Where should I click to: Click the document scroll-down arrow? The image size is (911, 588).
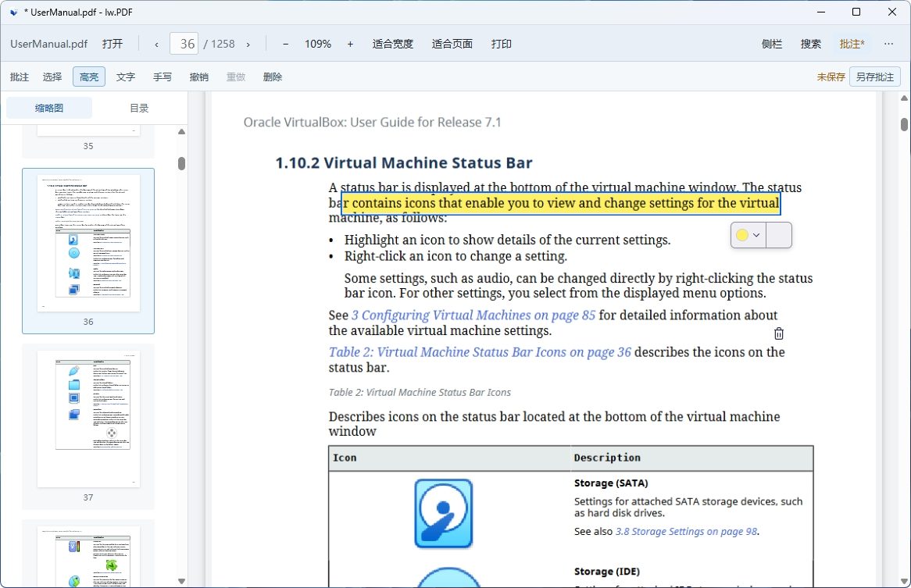[x=904, y=580]
